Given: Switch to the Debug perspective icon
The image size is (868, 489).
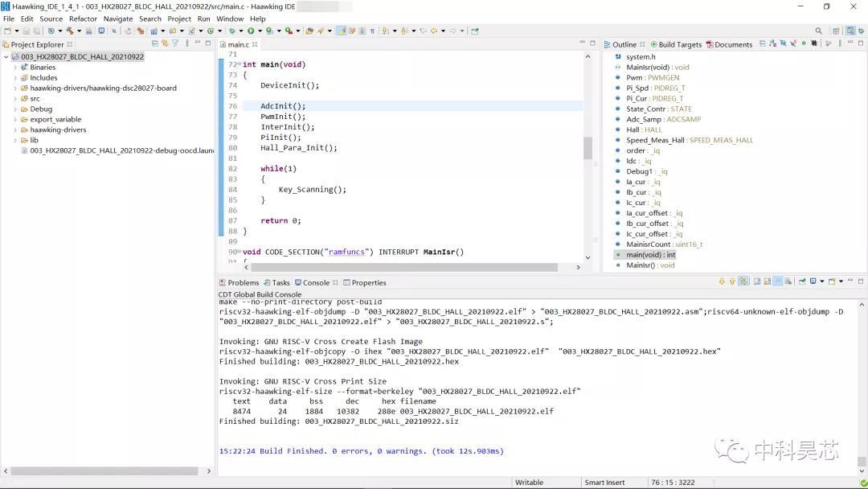Looking at the screenshot, I should (861, 31).
